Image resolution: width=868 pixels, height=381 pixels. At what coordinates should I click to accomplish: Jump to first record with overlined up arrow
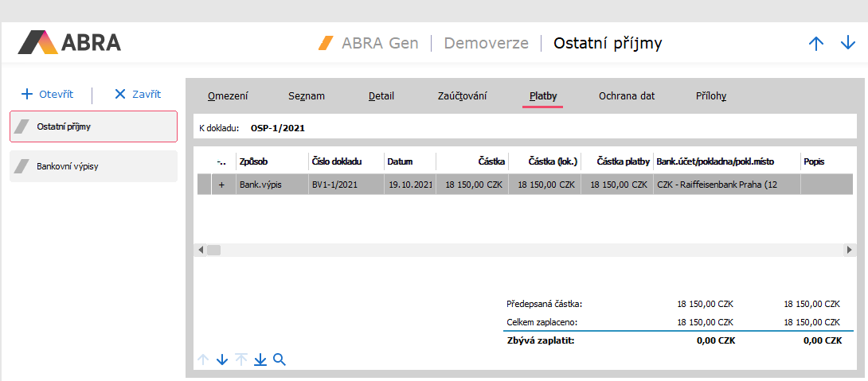(x=241, y=360)
